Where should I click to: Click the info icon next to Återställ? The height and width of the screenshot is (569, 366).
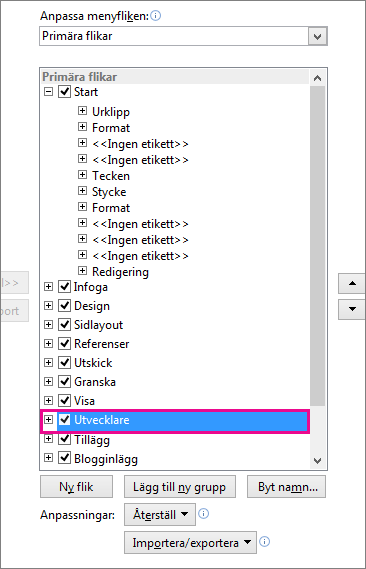pos(204,514)
